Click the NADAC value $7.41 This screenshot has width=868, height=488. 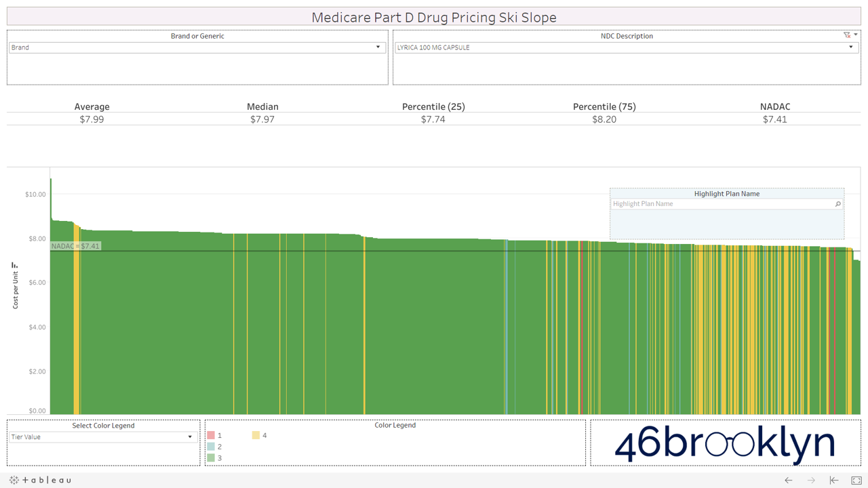coord(775,119)
